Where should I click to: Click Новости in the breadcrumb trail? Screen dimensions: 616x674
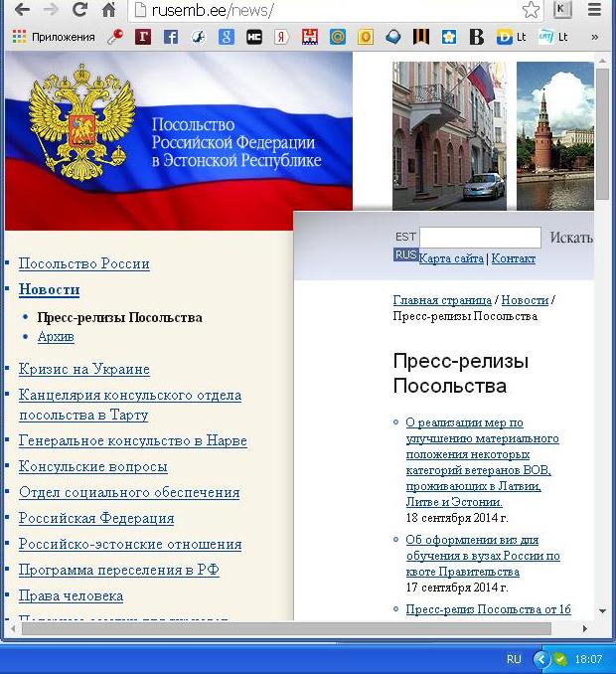pyautogui.click(x=525, y=300)
